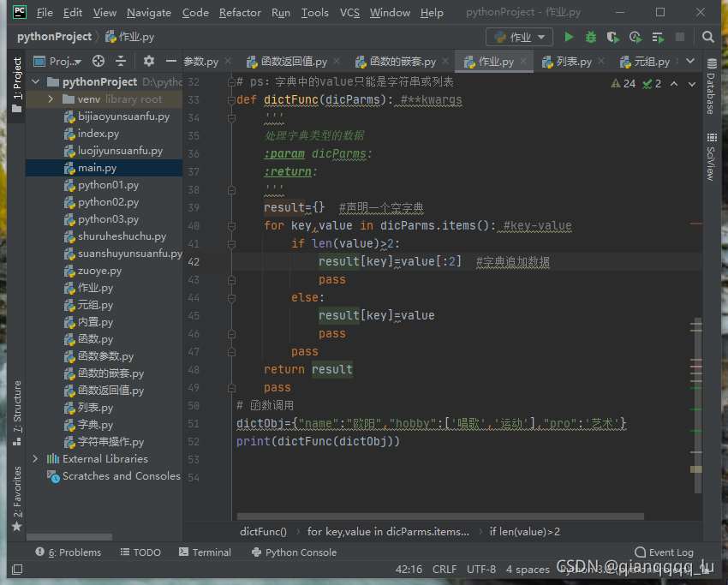728x585 pixels.
Task: Run with Coverage icon
Action: [x=612, y=37]
